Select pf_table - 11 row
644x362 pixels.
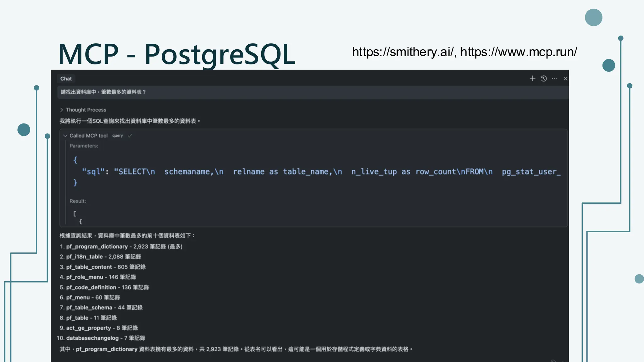click(88, 318)
